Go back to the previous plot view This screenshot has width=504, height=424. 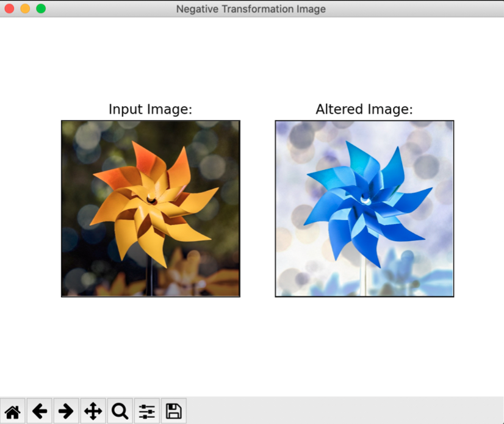pyautogui.click(x=40, y=411)
